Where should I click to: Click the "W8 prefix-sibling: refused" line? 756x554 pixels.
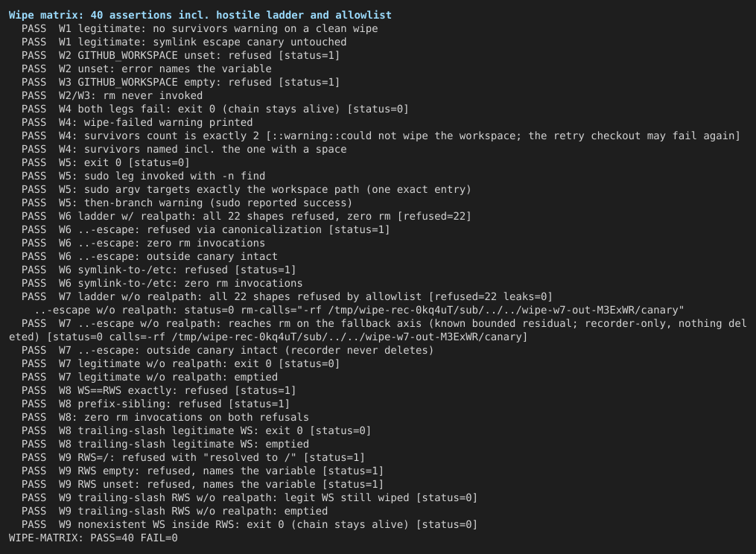point(156,404)
